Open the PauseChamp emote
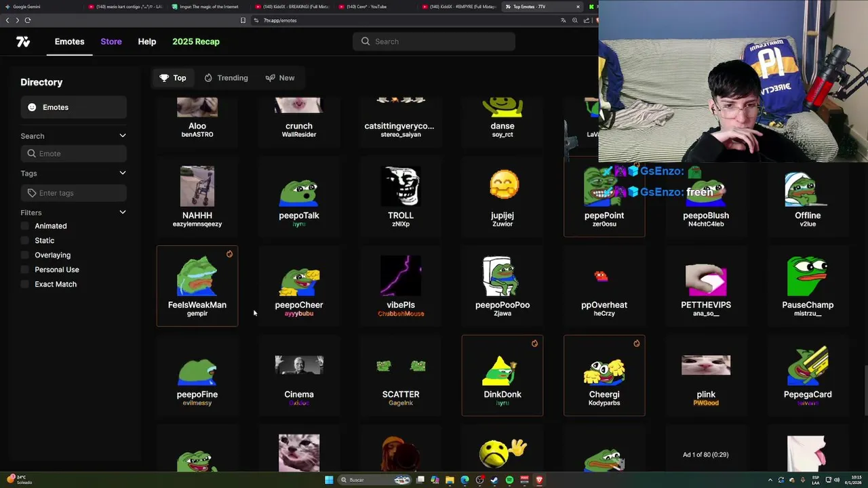Screen dimensions: 868x488 coord(808,286)
